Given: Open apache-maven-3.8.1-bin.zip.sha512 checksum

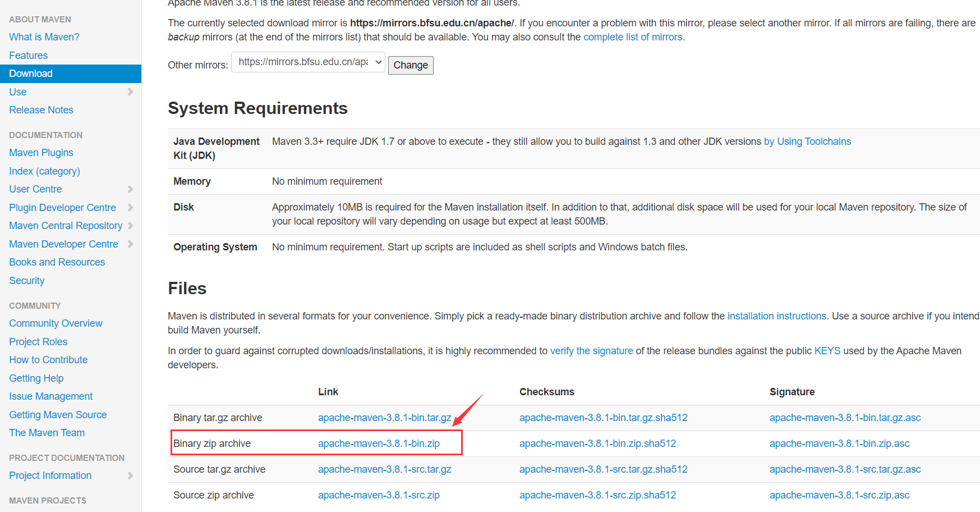Looking at the screenshot, I should click(598, 444).
